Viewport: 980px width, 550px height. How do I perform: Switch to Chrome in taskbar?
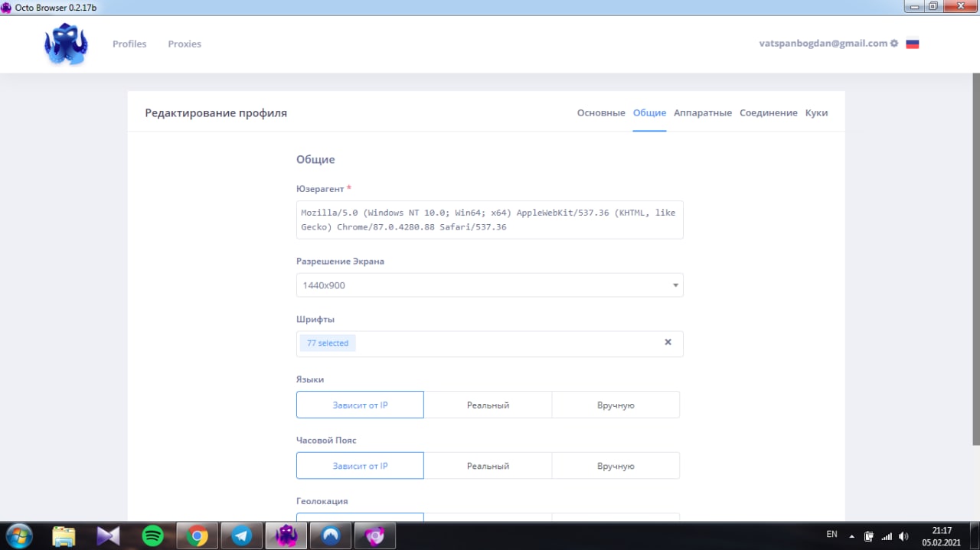click(198, 535)
